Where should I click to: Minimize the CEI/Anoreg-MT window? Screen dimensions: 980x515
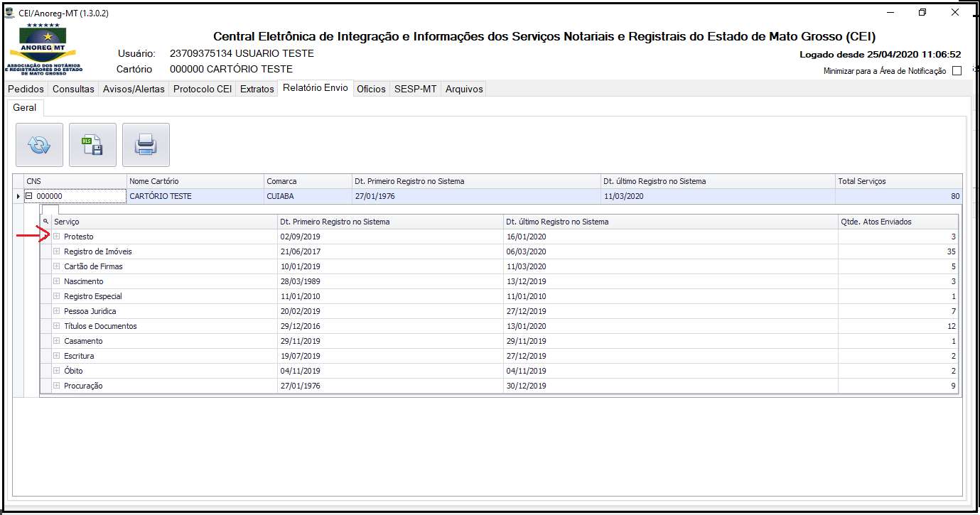pyautogui.click(x=890, y=12)
